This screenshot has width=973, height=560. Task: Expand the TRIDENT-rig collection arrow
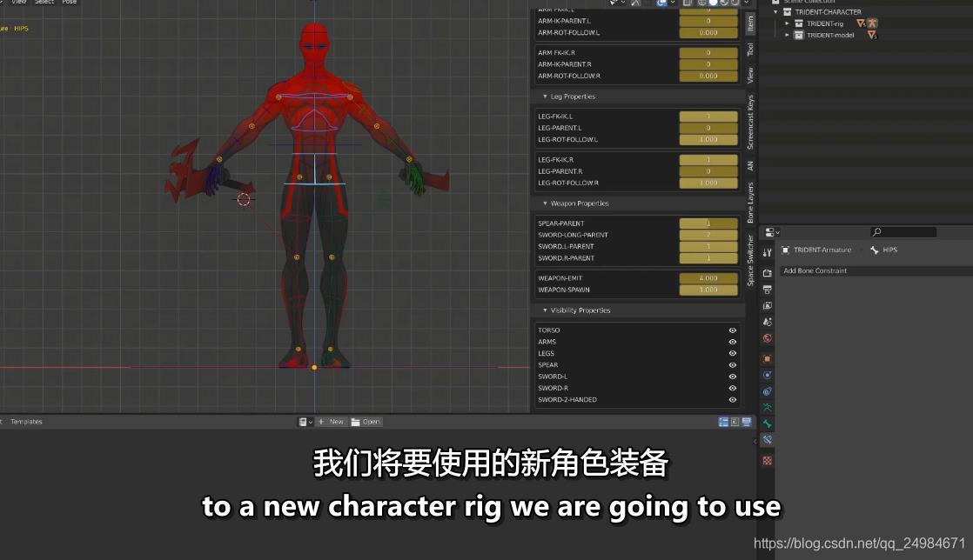pos(788,23)
